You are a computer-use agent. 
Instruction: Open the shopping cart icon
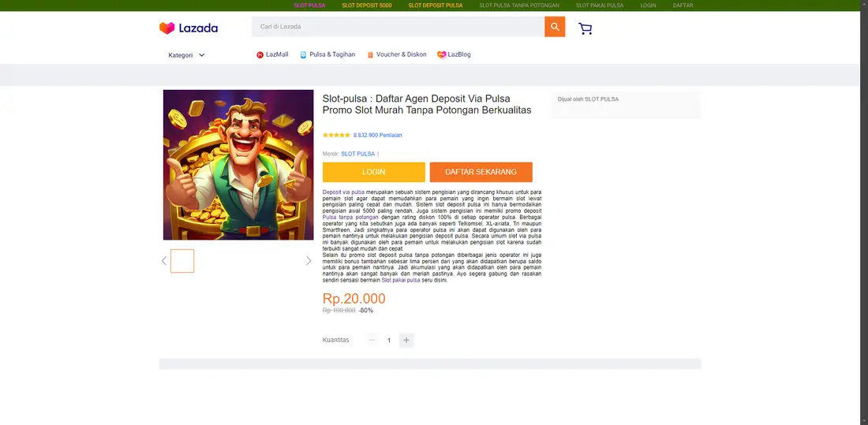(586, 28)
